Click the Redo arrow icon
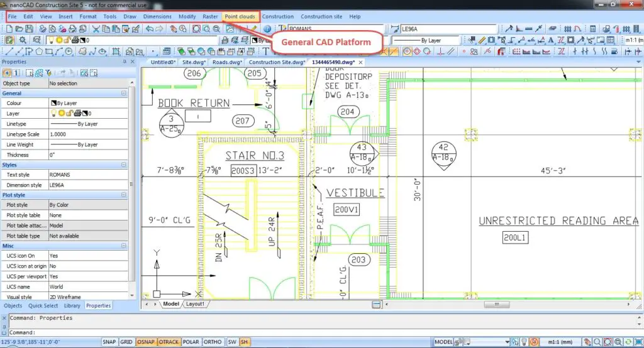The height and width of the screenshot is (348, 644). pos(159,29)
